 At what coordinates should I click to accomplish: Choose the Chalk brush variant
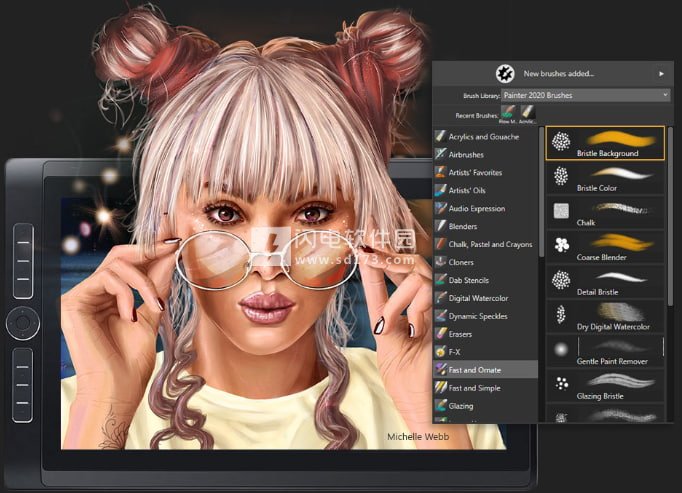click(x=605, y=213)
